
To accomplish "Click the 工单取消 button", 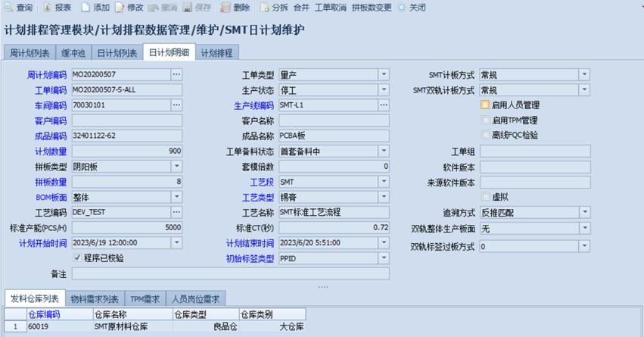I will click(x=330, y=8).
